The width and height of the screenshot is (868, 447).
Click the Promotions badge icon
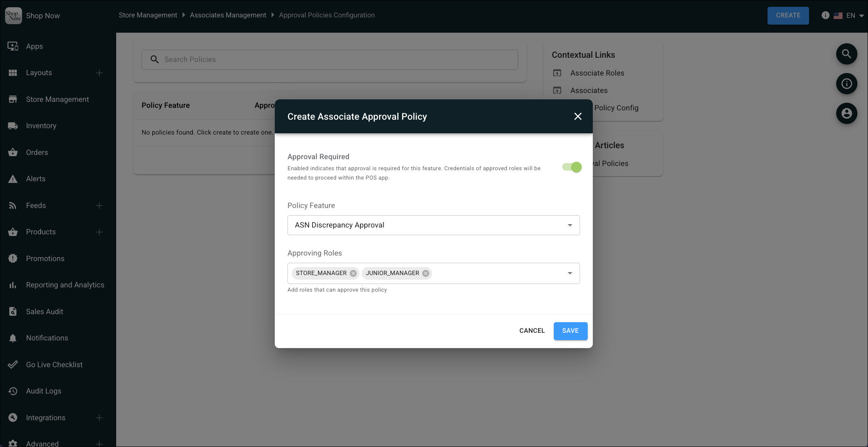(x=13, y=259)
